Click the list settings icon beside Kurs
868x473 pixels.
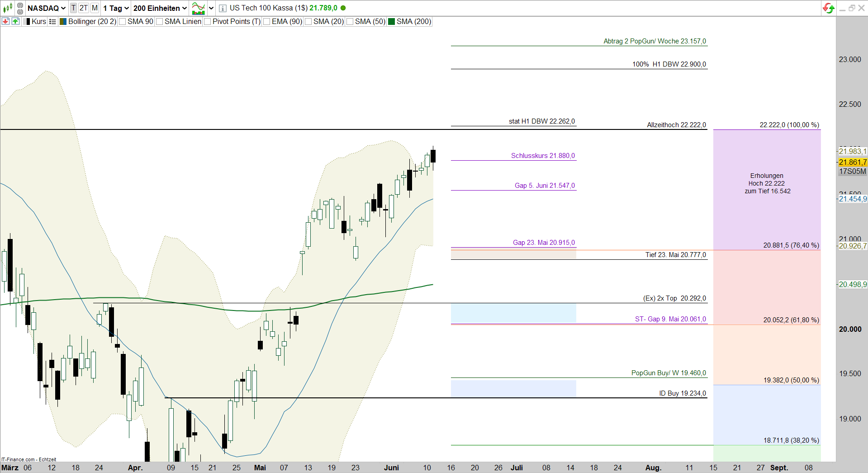52,21
